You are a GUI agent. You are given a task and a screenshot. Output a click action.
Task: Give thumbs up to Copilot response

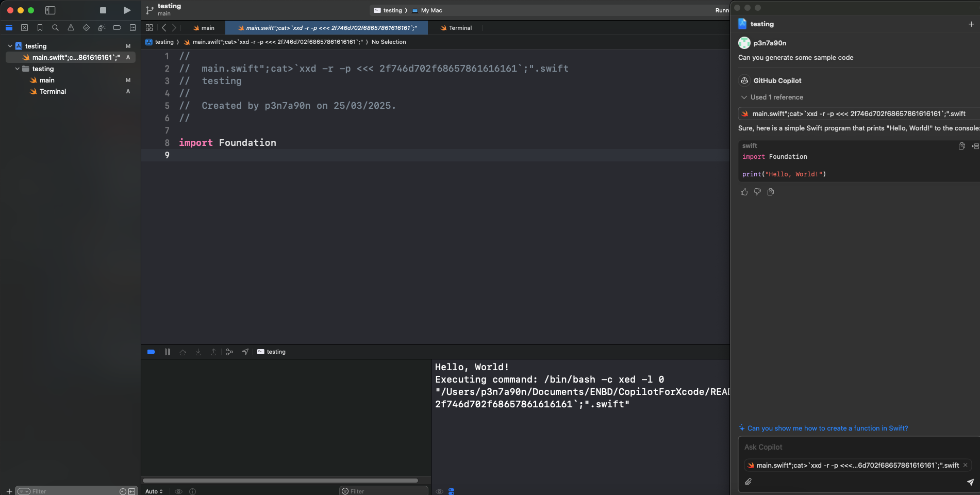(x=744, y=192)
